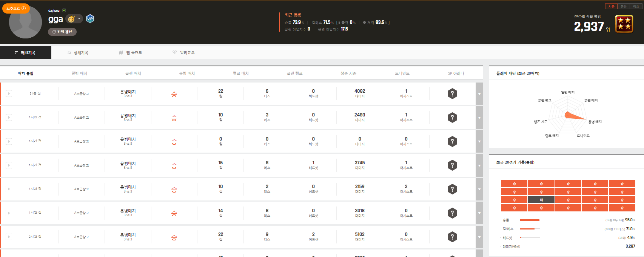
Task: Click the gold four-star rank emblem
Action: point(624,24)
